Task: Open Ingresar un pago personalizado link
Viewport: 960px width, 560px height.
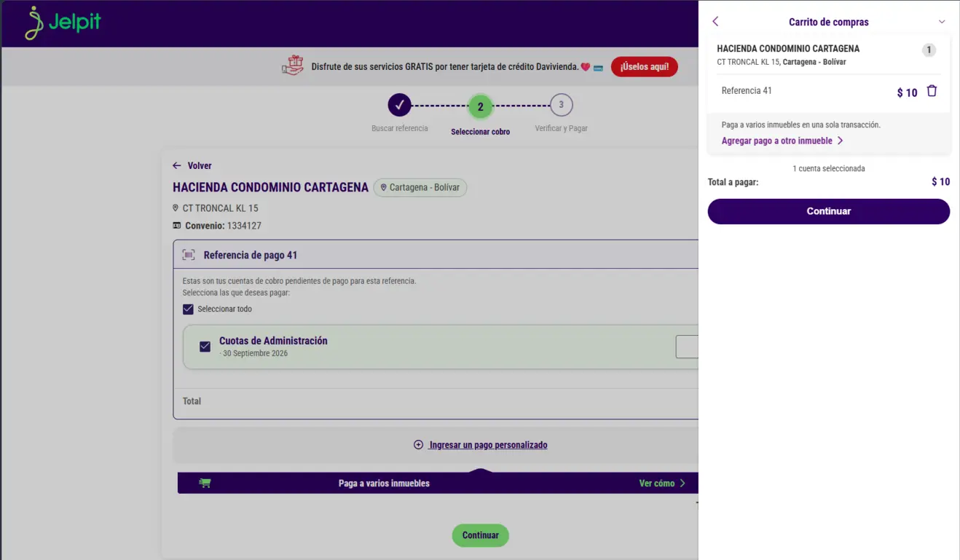Action: (488, 445)
